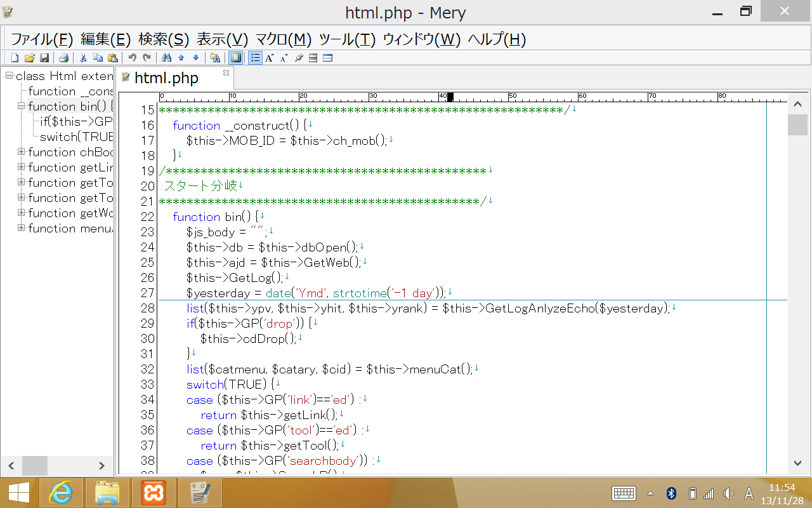Screen dimensions: 812x508
Task: Open the マクロ(M) menu
Action: (x=284, y=39)
